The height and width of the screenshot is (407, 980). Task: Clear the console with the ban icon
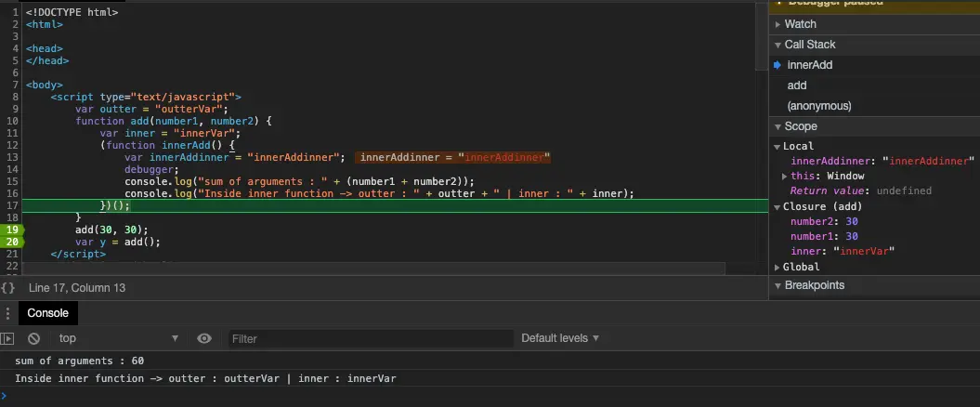33,338
